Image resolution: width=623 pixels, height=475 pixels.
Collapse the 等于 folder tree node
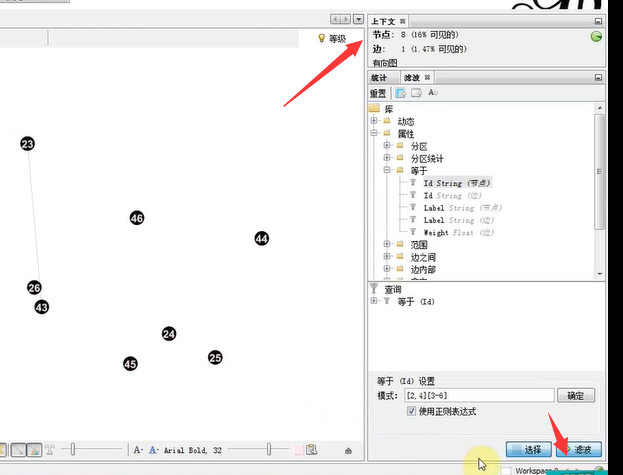coord(387,170)
